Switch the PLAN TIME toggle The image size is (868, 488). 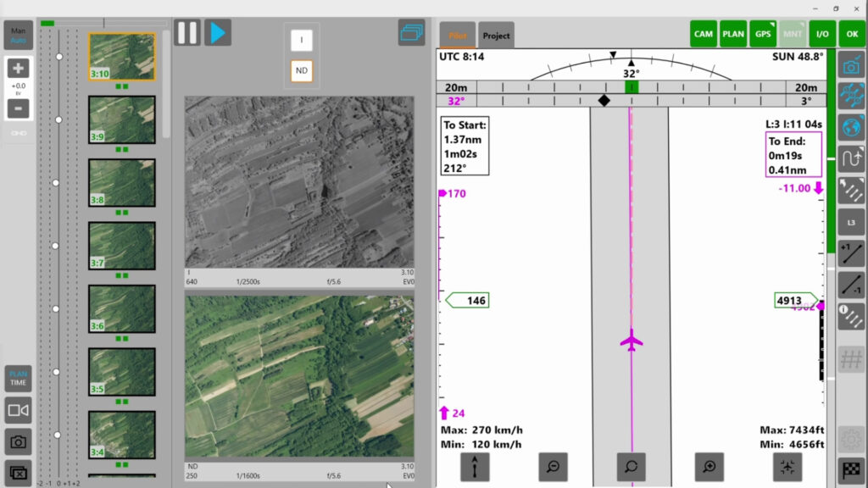pyautogui.click(x=18, y=377)
